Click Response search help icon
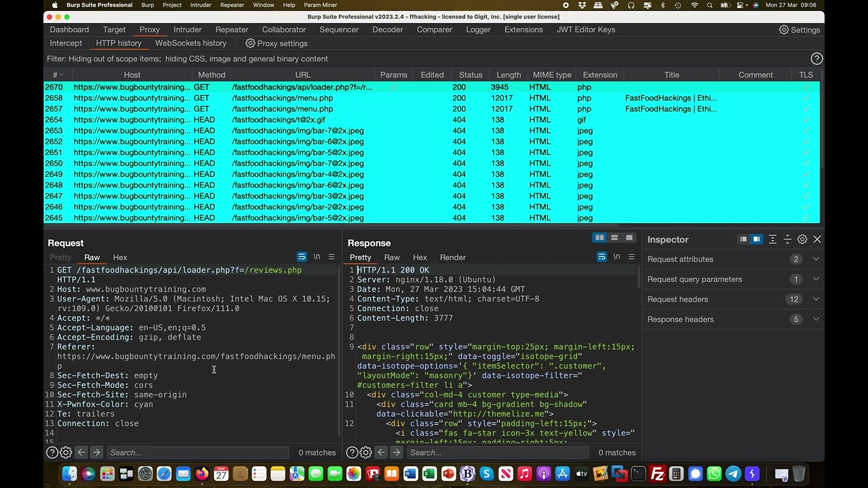The image size is (868, 488). tap(352, 453)
